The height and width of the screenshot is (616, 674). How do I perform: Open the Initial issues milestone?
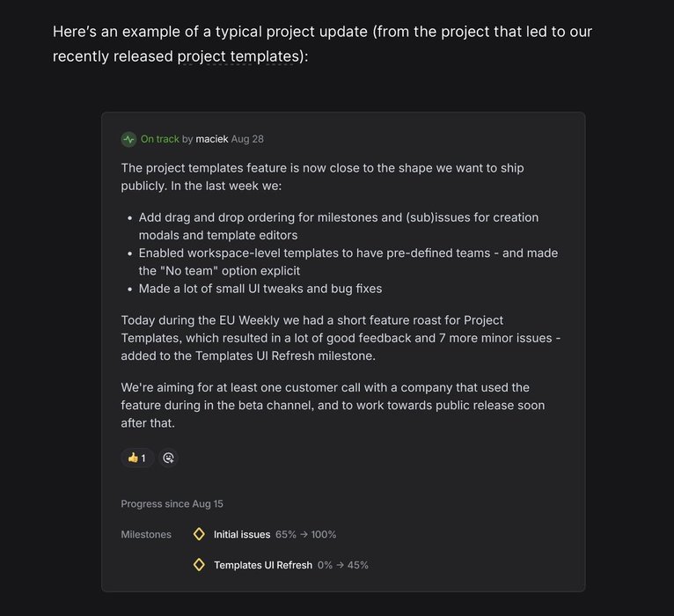(x=242, y=534)
